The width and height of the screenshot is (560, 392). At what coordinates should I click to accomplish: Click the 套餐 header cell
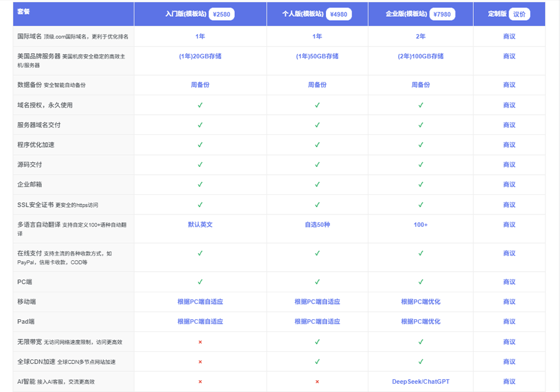pos(73,14)
